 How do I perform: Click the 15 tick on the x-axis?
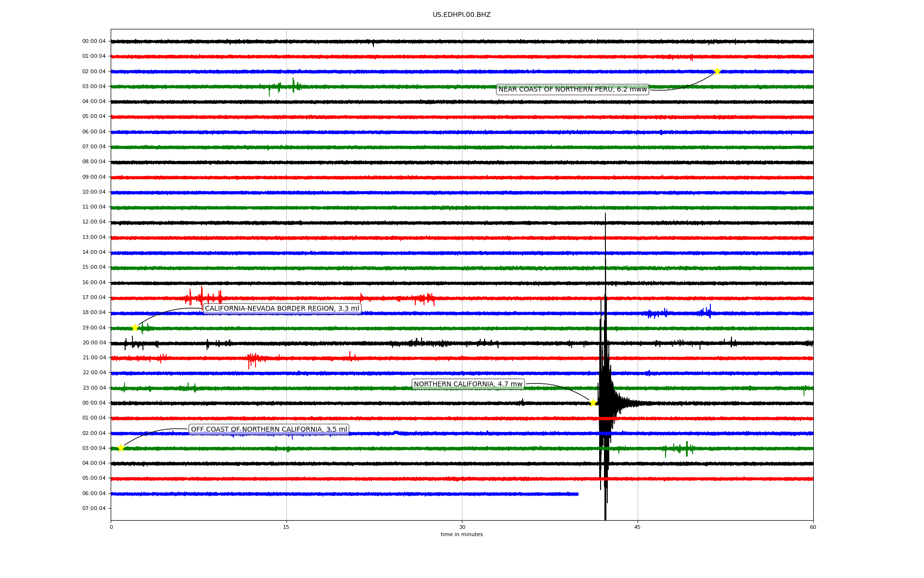[286, 527]
